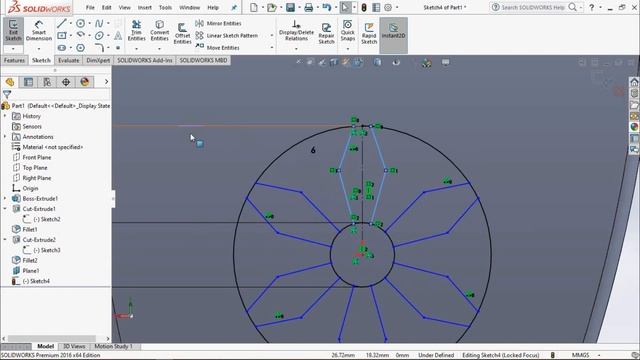This screenshot has height=360, width=640.
Task: Click the Offset Entities tool
Action: pyautogui.click(x=182, y=33)
